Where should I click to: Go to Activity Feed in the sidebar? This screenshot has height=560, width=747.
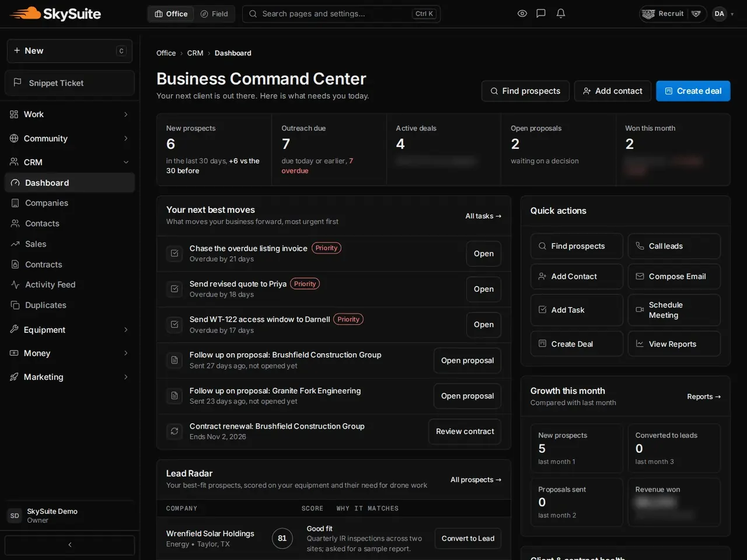click(69, 285)
